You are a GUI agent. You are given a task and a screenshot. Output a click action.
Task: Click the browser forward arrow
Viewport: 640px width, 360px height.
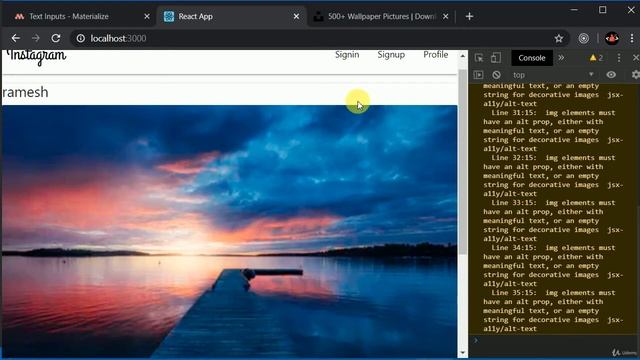36,38
